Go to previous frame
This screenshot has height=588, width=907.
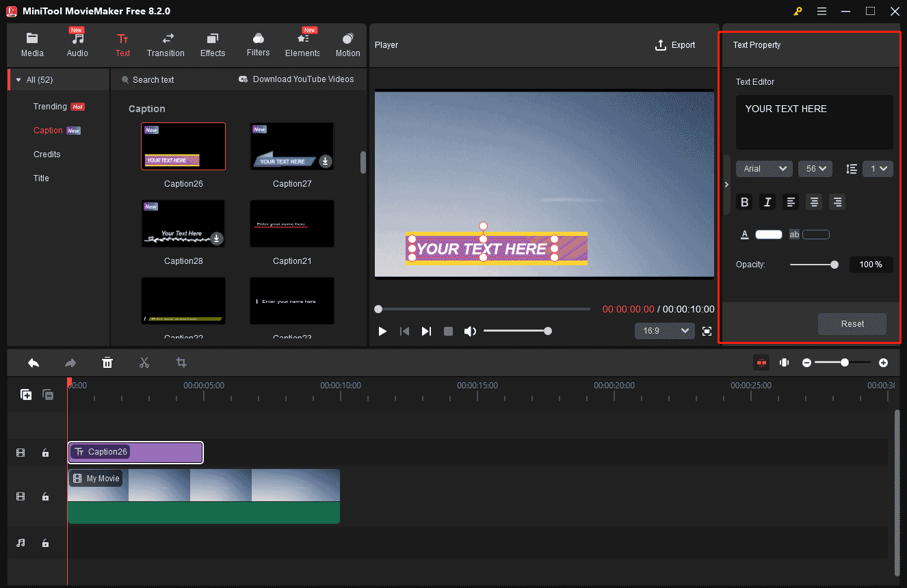pyautogui.click(x=404, y=332)
